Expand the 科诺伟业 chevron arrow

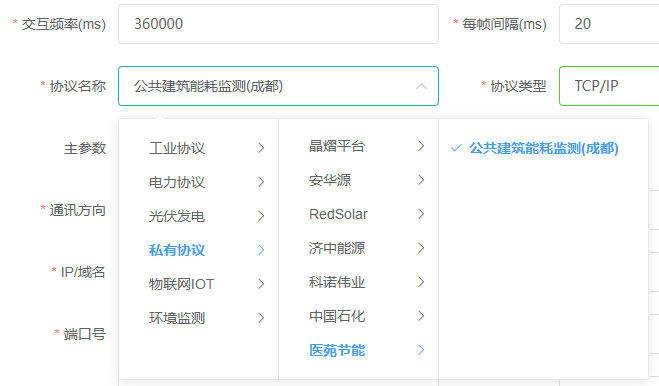(x=421, y=282)
